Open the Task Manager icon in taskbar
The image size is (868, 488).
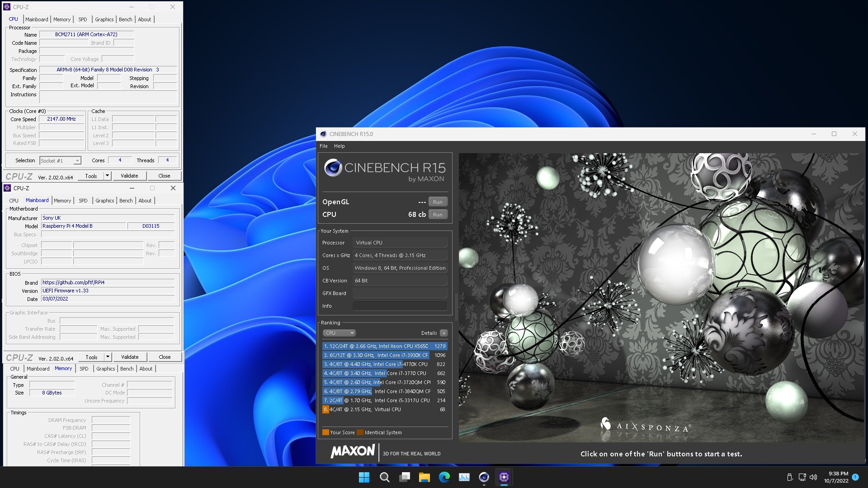click(464, 477)
